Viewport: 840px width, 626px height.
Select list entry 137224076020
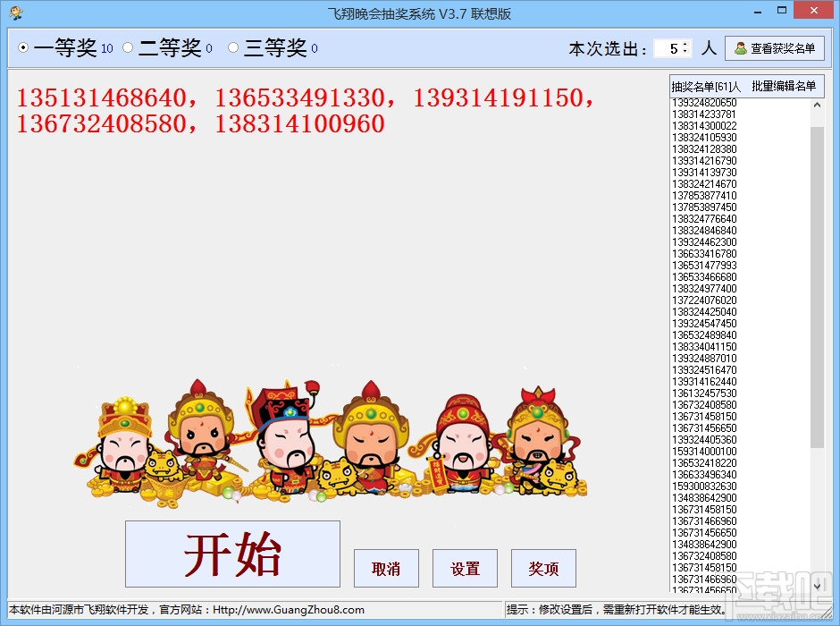[704, 300]
